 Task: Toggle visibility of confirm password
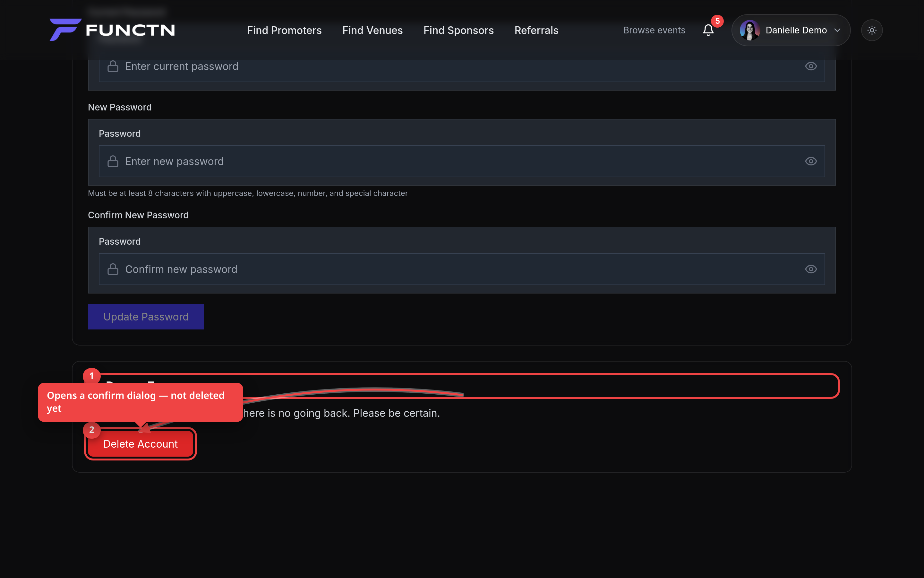[811, 269]
